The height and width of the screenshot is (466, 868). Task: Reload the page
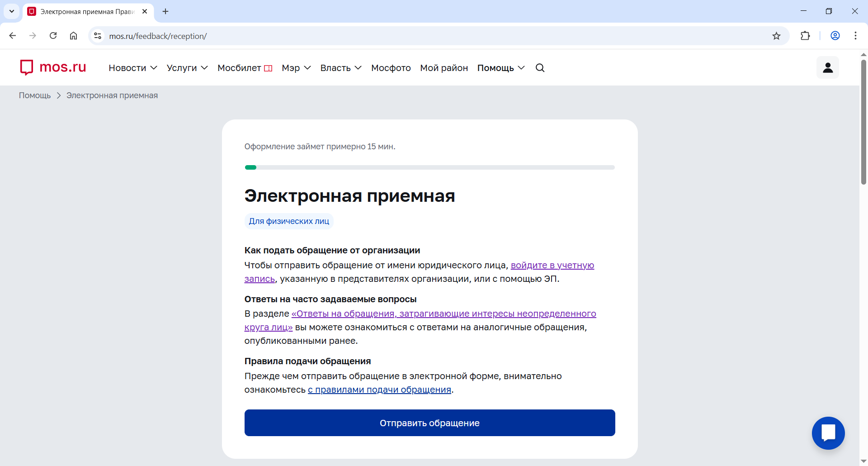point(53,36)
